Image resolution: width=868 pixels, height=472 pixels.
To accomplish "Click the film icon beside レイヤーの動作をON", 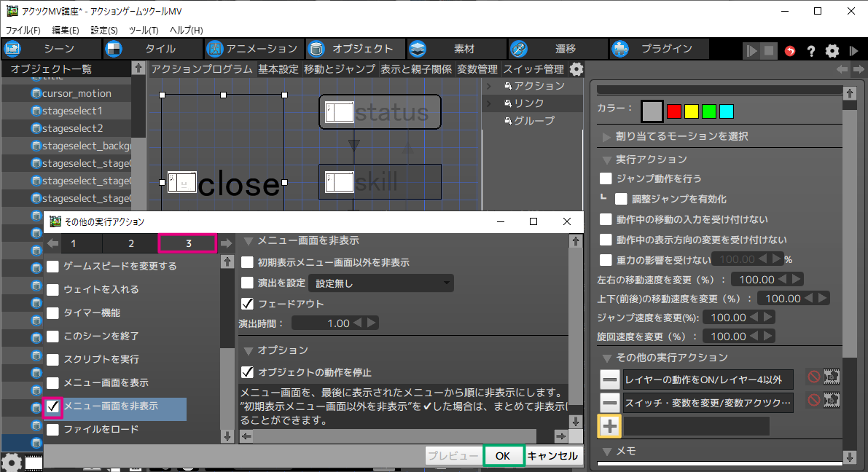I will (831, 377).
